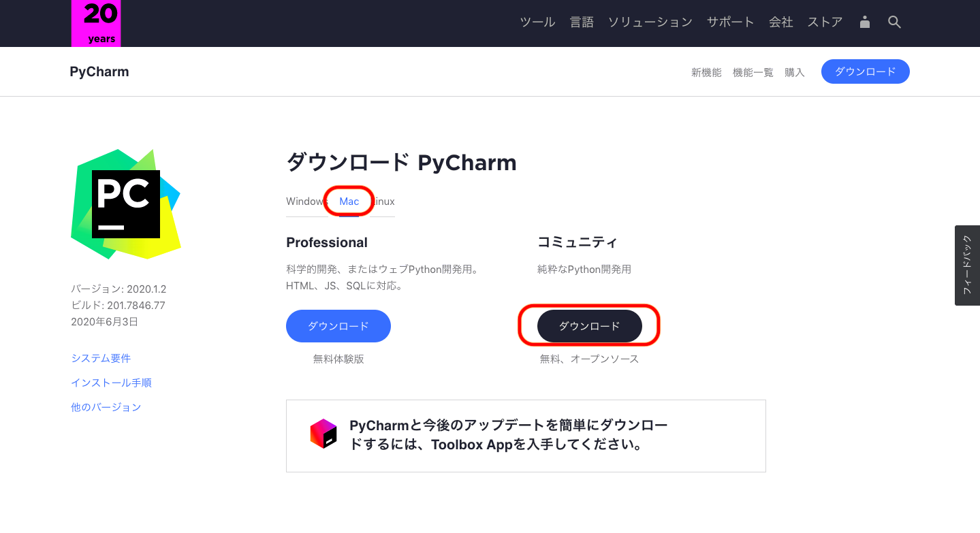The height and width of the screenshot is (533, 980).
Task: Open the account profile icon
Action: (x=865, y=22)
